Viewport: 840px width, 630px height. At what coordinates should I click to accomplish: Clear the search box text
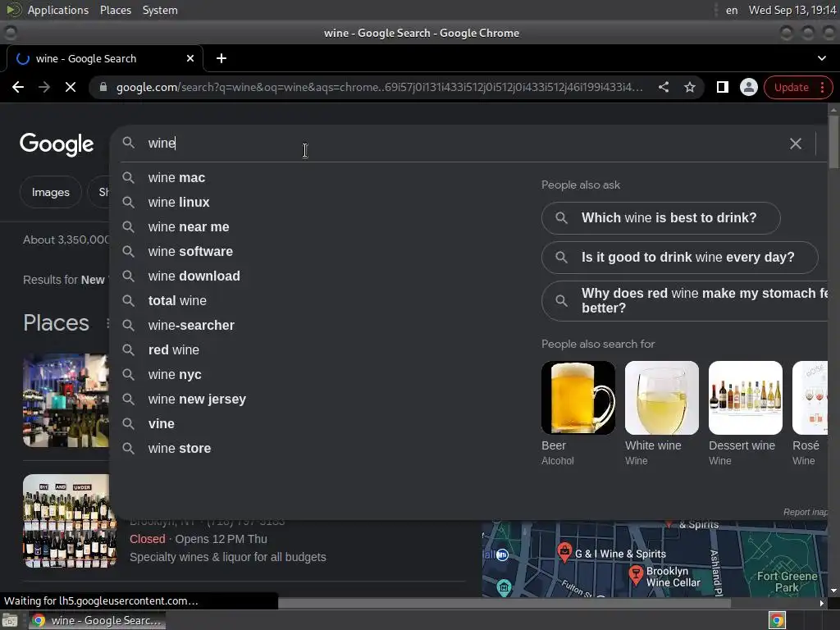[x=796, y=144]
